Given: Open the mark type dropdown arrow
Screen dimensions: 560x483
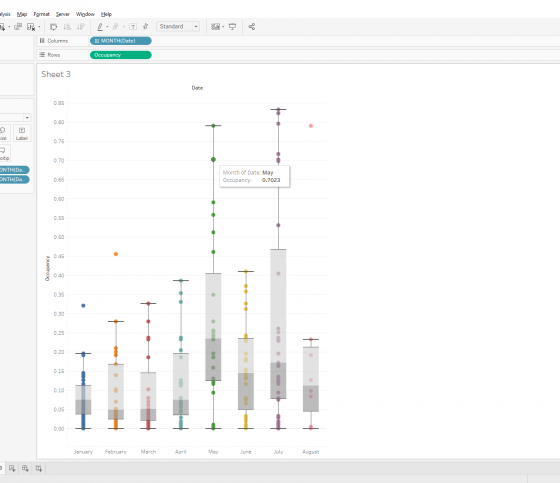Looking at the screenshot, I should pyautogui.click(x=27, y=118).
